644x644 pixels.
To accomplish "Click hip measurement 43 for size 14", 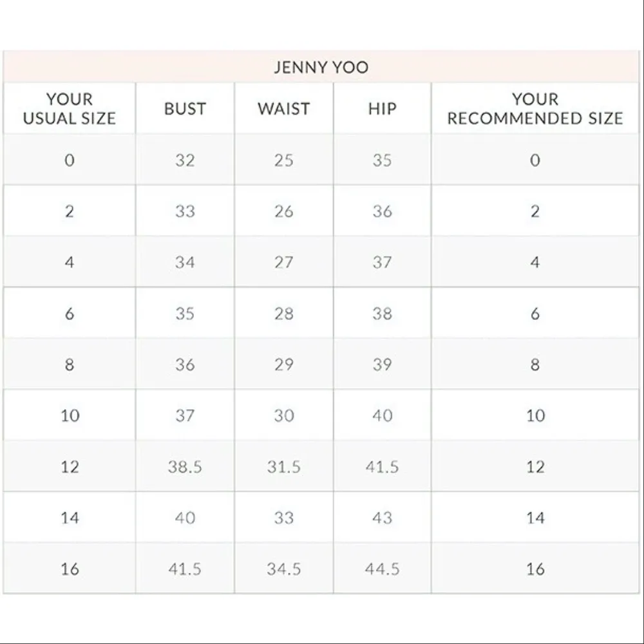I will 382,518.
